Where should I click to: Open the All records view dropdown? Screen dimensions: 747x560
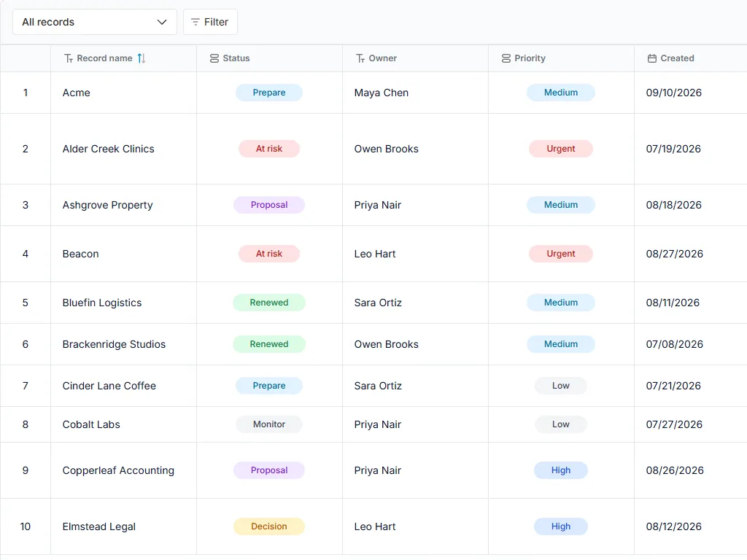[94, 22]
